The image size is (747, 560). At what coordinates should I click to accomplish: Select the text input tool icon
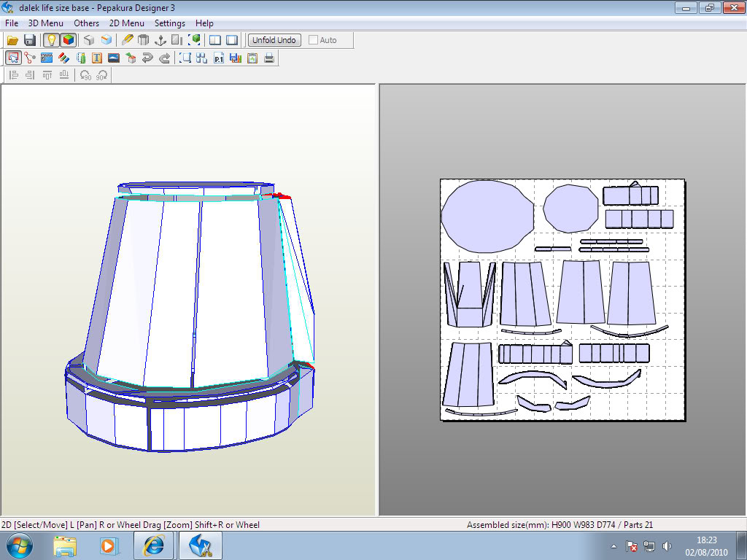[97, 58]
